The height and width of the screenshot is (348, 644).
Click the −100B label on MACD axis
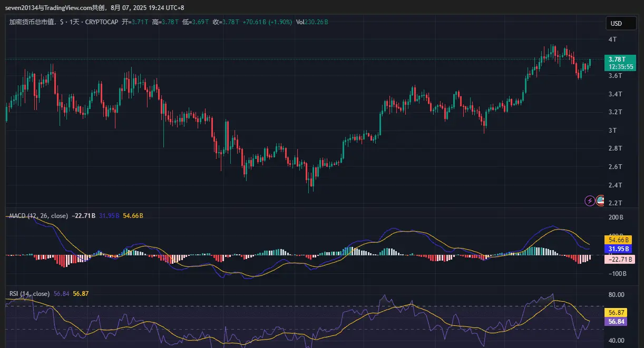click(x=617, y=274)
